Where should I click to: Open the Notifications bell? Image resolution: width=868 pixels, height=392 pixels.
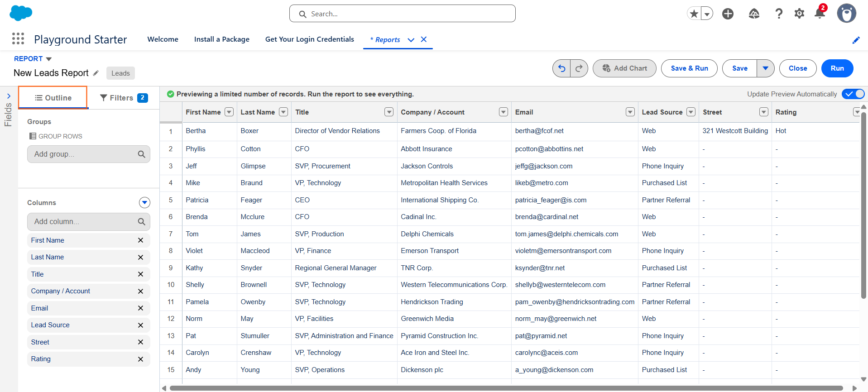(x=820, y=13)
